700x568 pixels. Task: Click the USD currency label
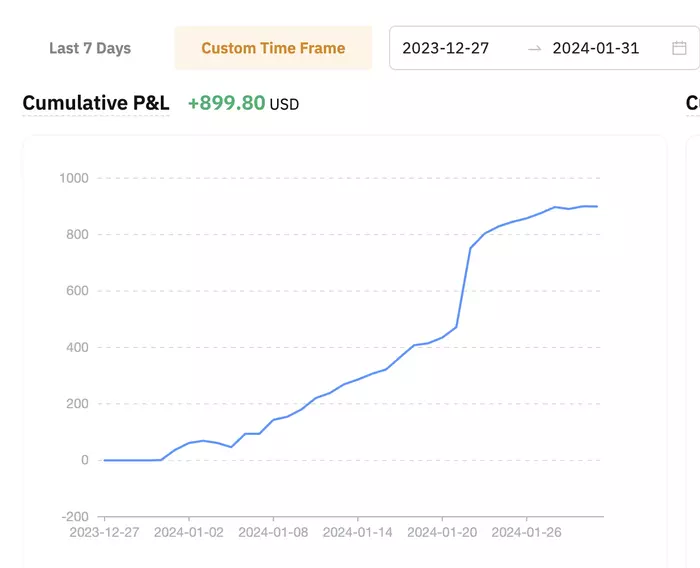[x=284, y=104]
